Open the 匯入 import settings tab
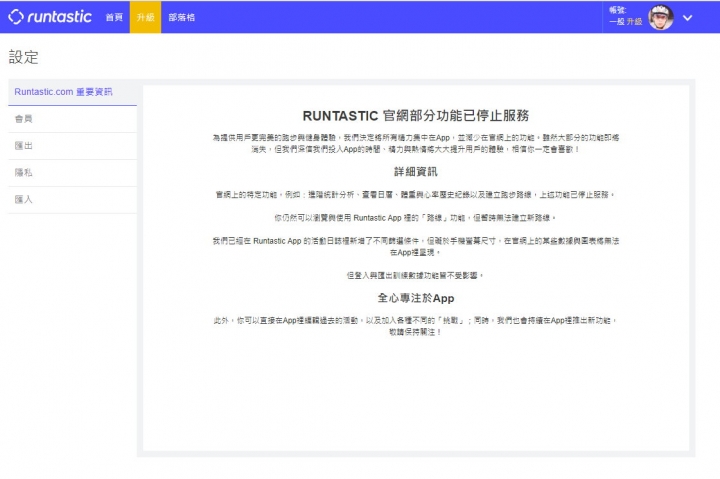Viewport: 720px width, 479px height. (73, 200)
